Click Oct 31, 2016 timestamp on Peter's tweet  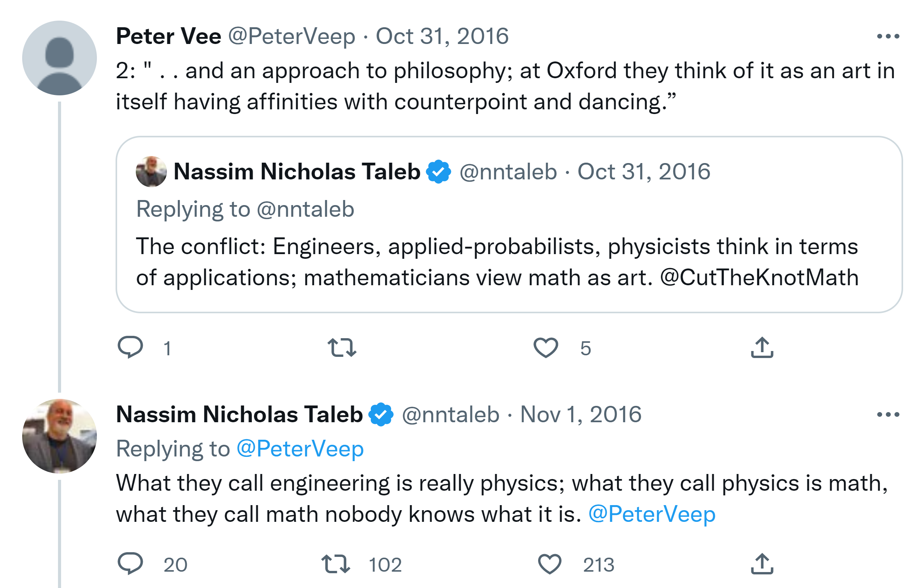coord(442,37)
